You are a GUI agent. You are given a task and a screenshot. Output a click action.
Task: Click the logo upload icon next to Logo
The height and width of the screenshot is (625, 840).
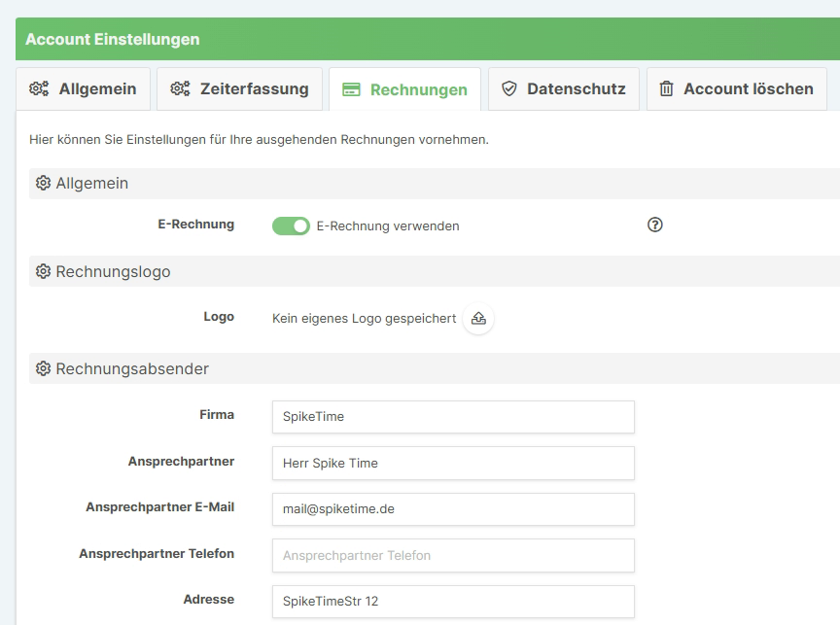pos(477,318)
